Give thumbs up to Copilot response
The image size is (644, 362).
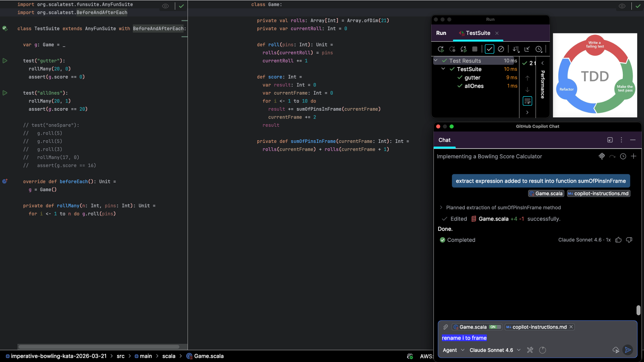618,240
